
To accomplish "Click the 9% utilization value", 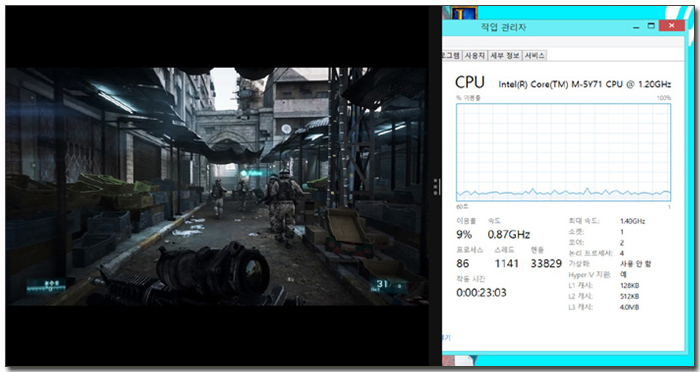I will pos(464,234).
